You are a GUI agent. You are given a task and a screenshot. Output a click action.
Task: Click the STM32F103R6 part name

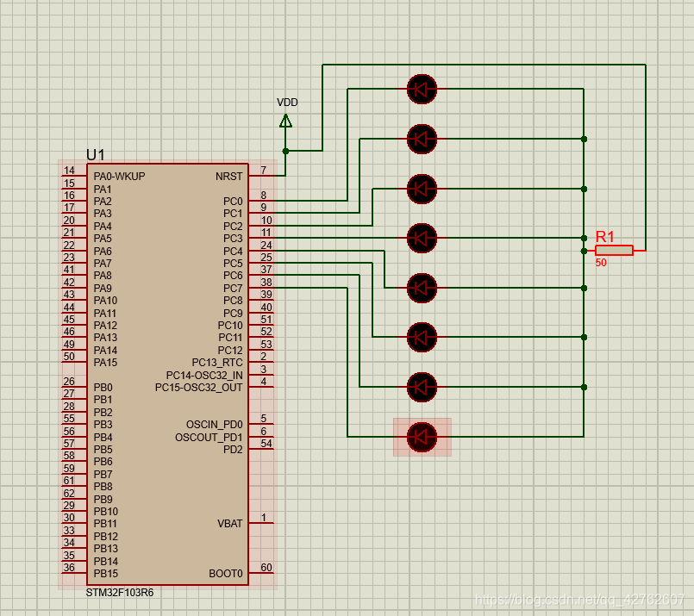(x=120, y=593)
